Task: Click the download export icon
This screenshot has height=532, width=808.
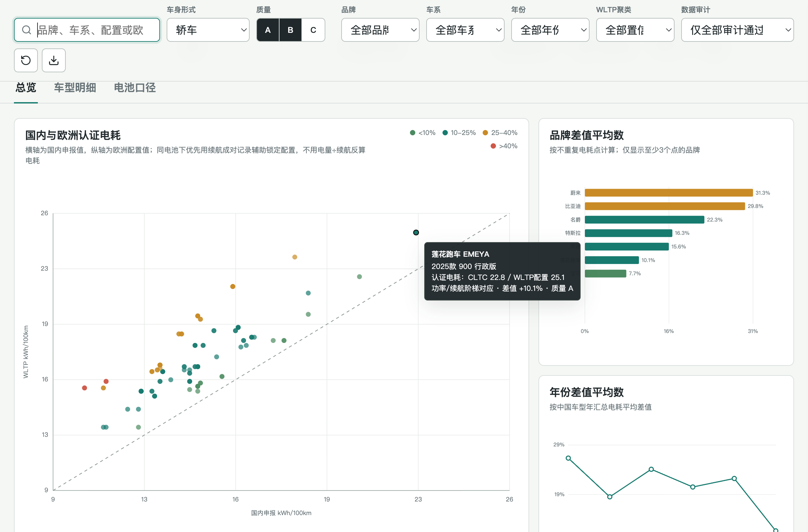Action: click(x=54, y=60)
